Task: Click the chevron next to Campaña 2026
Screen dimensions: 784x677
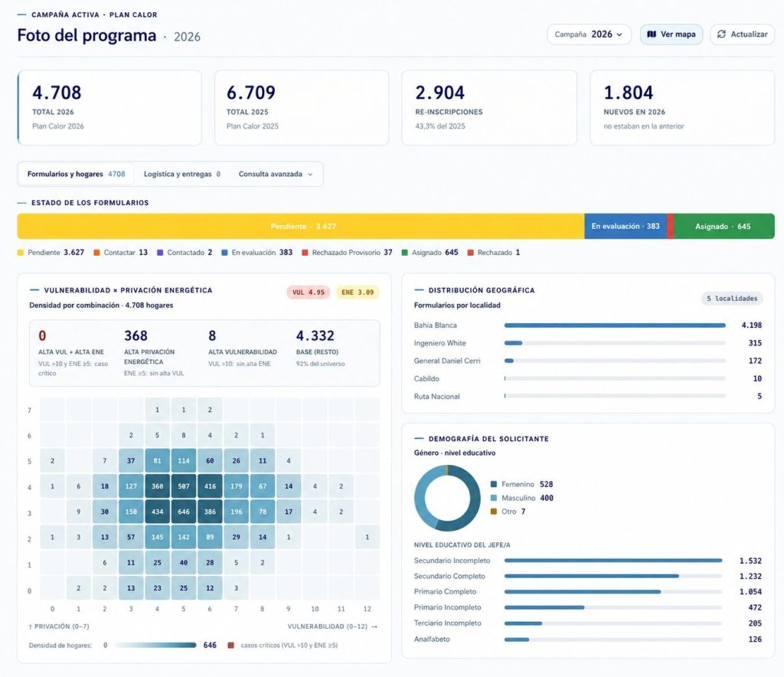Action: pos(619,34)
